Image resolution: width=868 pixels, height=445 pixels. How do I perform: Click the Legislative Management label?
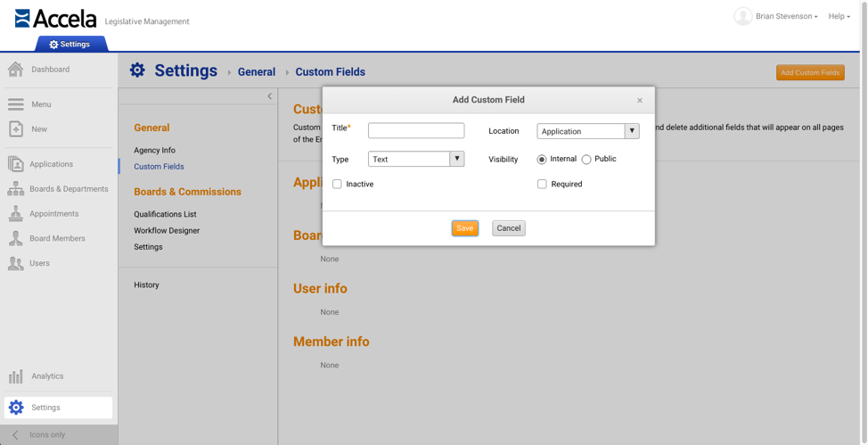tap(147, 21)
